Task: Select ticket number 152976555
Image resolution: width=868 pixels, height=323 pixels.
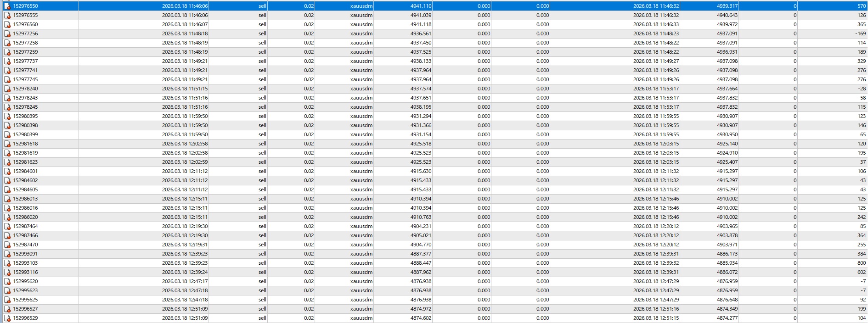Action: pyautogui.click(x=26, y=15)
